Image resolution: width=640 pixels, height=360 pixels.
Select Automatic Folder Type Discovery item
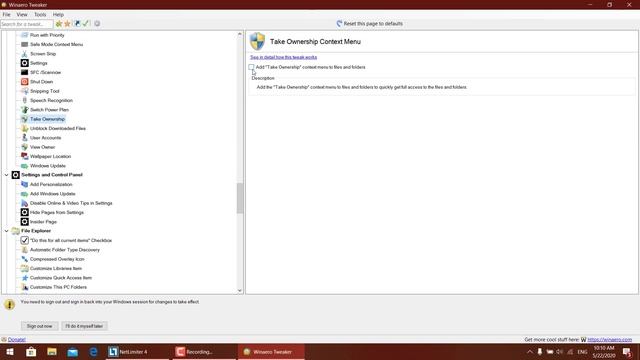click(65, 250)
